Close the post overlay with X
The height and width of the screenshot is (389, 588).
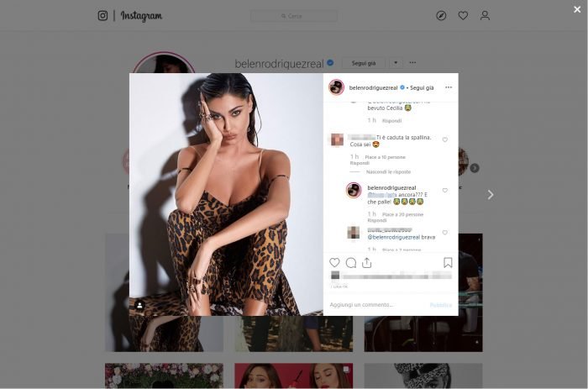(577, 9)
